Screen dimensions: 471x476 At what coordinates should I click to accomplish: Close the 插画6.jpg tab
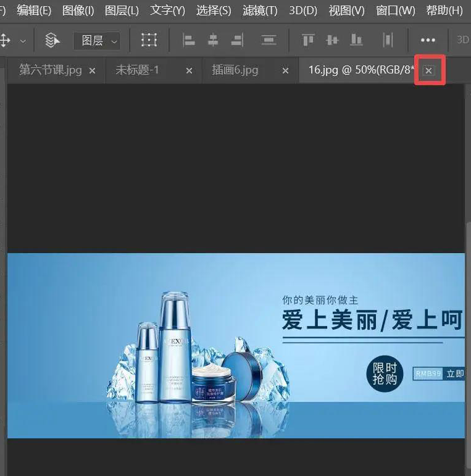coord(285,71)
